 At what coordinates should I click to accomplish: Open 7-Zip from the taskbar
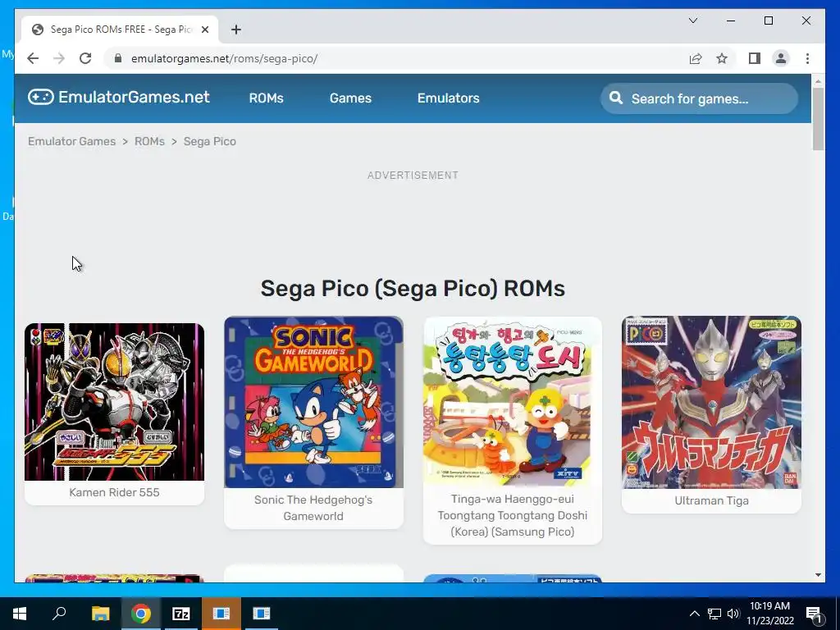(x=181, y=614)
